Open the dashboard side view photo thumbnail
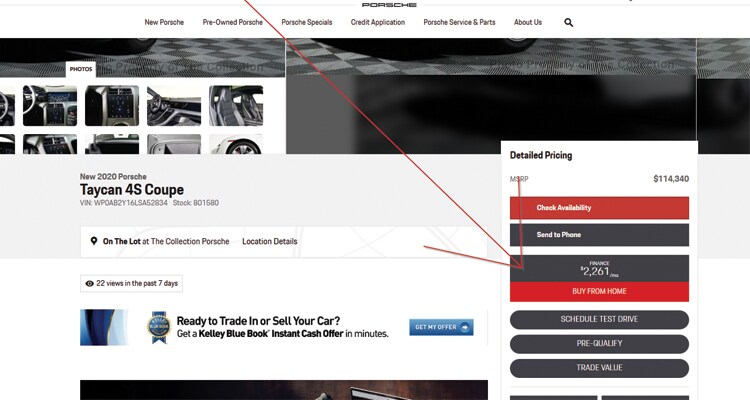 tap(174, 106)
